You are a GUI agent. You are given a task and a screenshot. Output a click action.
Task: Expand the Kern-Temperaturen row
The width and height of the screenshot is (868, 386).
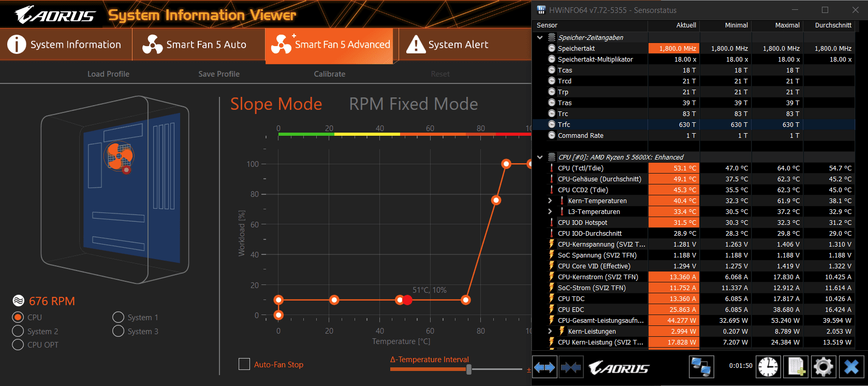point(550,201)
